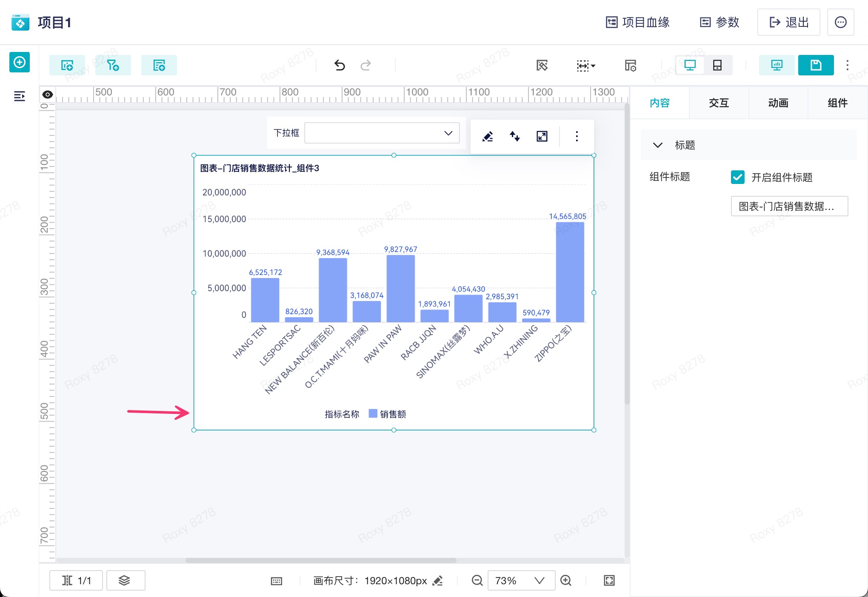Open the 下拉框 dropdown filter
The height and width of the screenshot is (597, 868).
point(382,133)
